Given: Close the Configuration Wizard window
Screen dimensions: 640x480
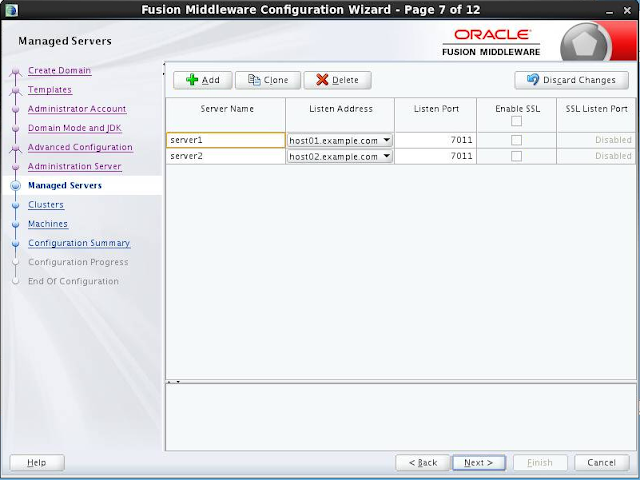Looking at the screenshot, I should tap(627, 10).
